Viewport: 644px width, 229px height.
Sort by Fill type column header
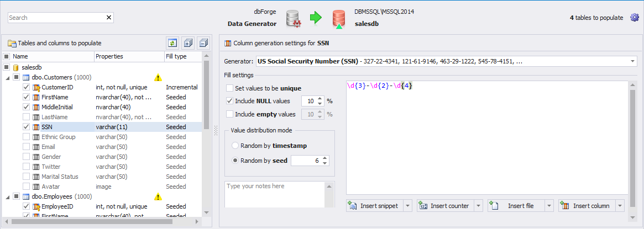[183, 56]
